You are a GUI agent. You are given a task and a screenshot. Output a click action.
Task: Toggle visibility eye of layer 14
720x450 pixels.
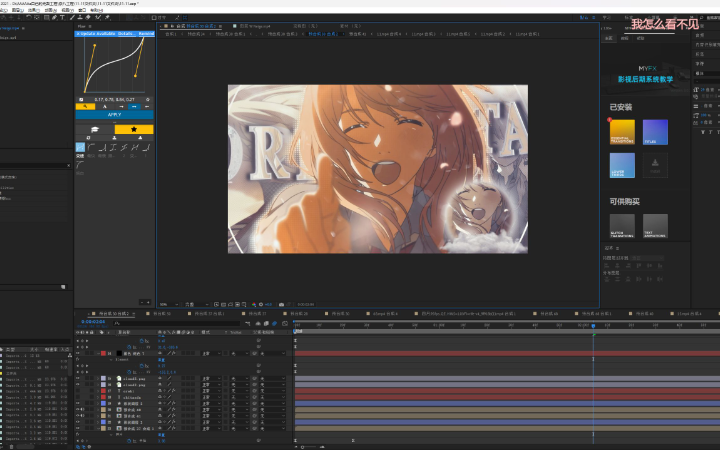click(x=78, y=354)
